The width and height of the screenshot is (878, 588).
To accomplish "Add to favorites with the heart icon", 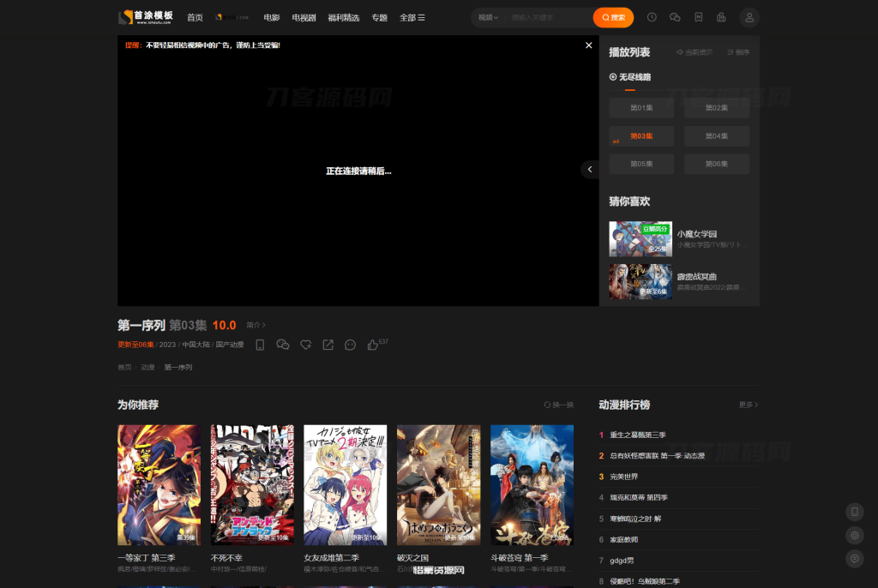I will 306,345.
